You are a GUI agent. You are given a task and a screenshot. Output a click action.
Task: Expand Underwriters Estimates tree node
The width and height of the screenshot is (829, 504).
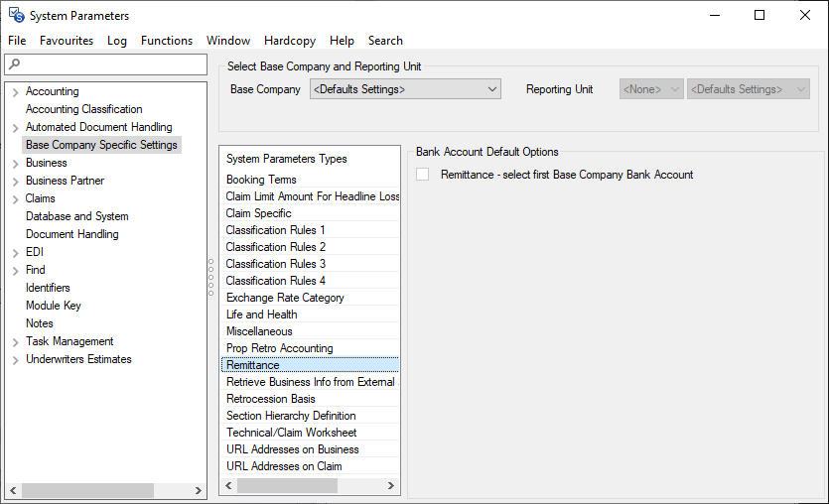(x=15, y=359)
